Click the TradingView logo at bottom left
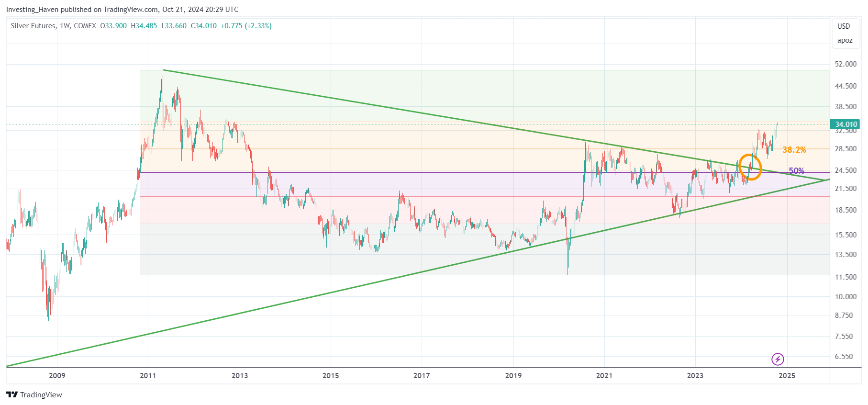 pos(34,395)
